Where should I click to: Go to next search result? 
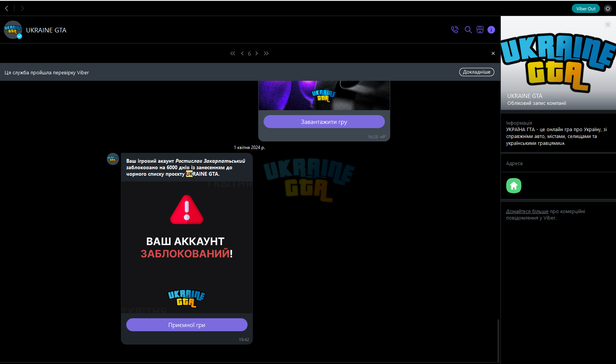point(257,53)
